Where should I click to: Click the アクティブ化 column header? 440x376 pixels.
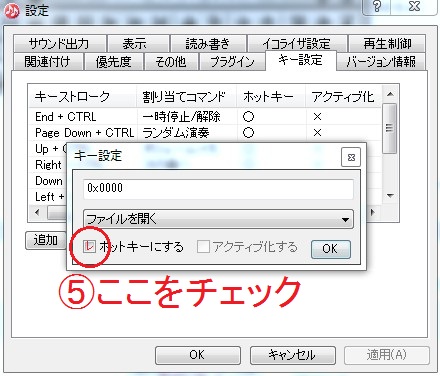[x=343, y=97]
